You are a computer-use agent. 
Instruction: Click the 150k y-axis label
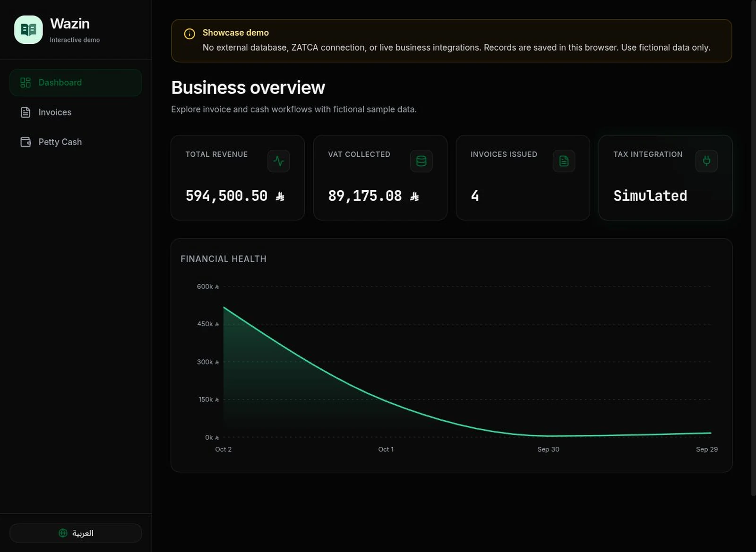208,399
